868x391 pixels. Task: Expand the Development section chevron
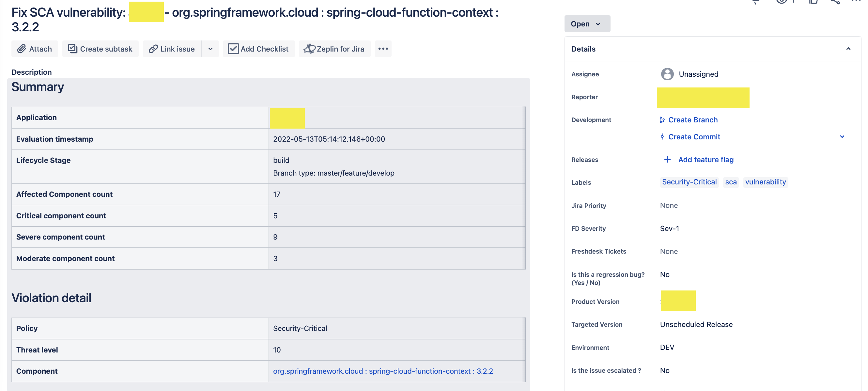coord(842,137)
